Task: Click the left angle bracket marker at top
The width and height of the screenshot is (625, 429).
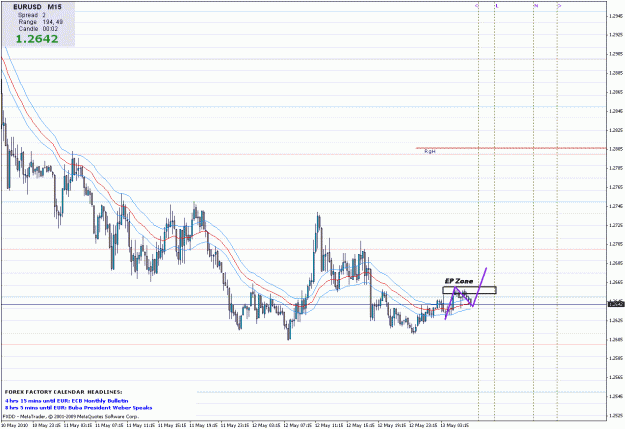Action: tap(477, 6)
